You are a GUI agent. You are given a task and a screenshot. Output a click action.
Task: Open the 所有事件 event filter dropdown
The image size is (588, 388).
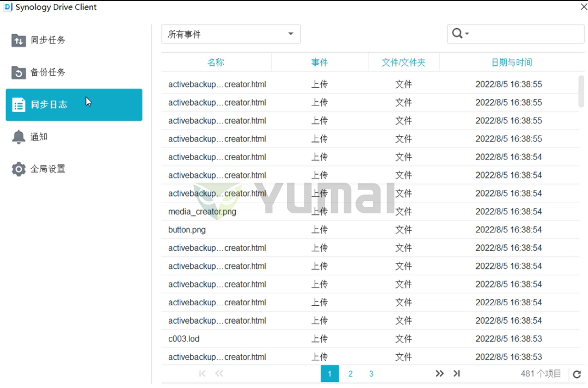click(231, 34)
